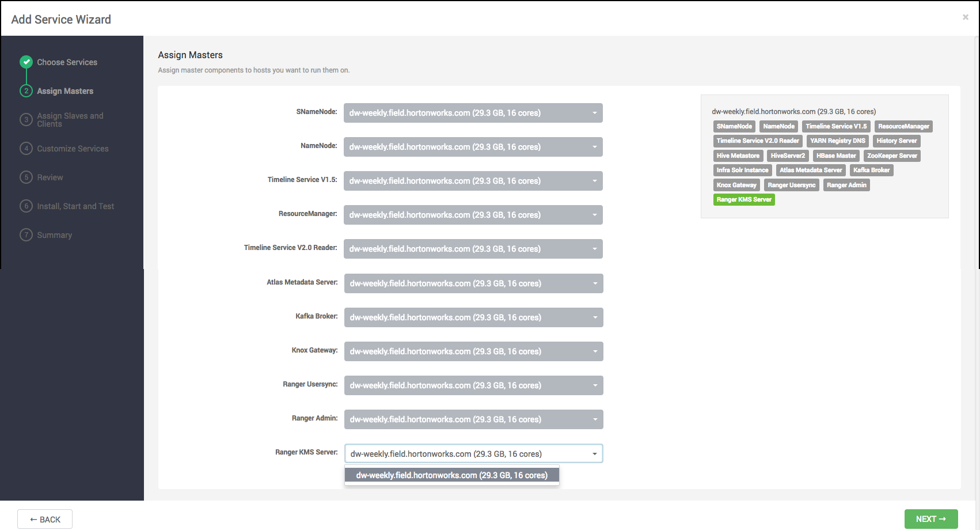Screen dimensions: 980x530
Task: Expand the Knox Gateway host dropdown
Action: [x=474, y=351]
